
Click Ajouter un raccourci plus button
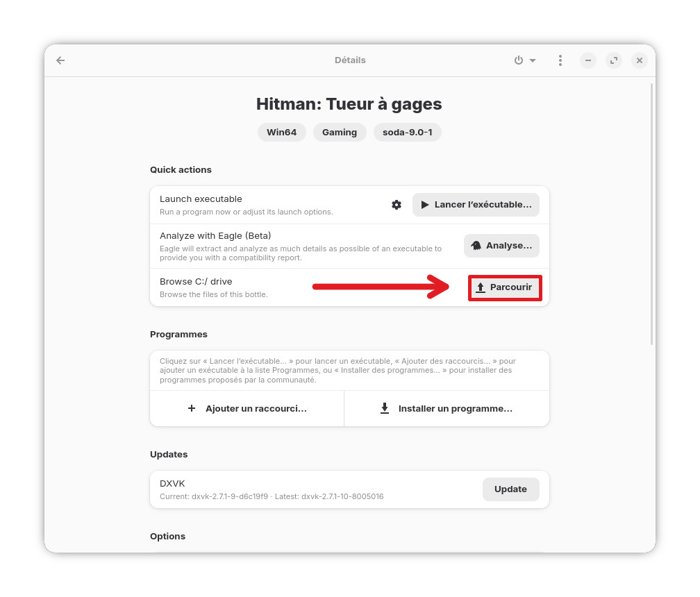coord(247,409)
